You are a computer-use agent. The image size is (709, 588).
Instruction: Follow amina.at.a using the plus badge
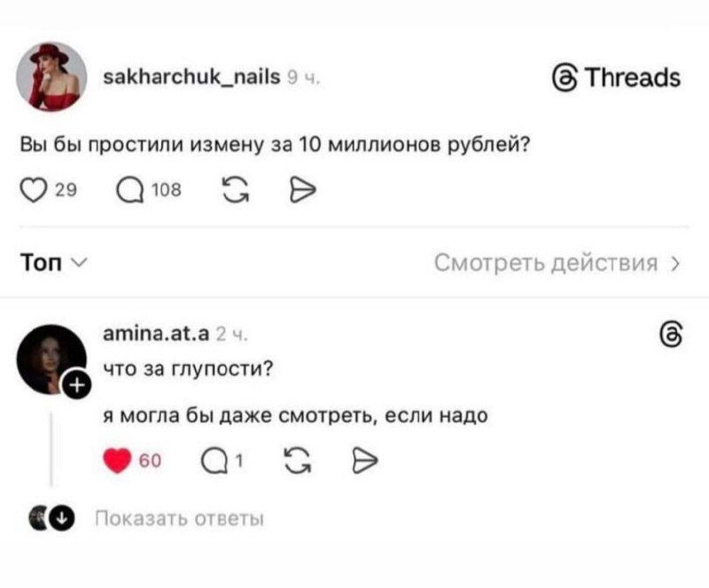(x=76, y=384)
